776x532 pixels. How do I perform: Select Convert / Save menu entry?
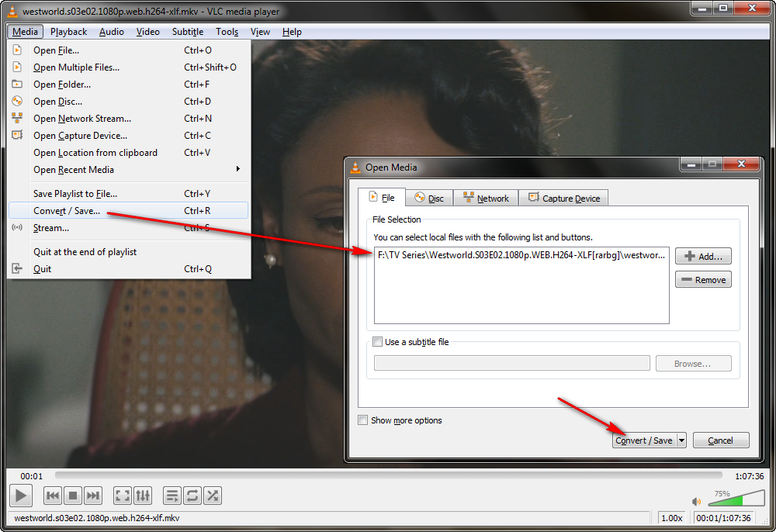(x=128, y=211)
